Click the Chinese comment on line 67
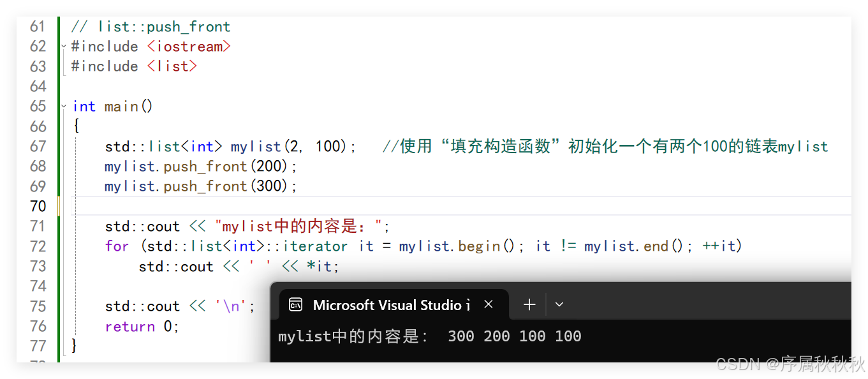The width and height of the screenshot is (868, 379). pyautogui.click(x=605, y=147)
